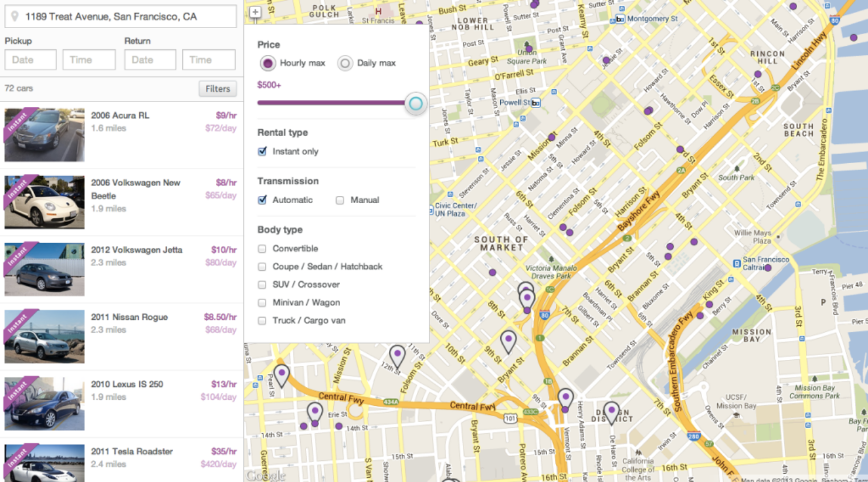
Task: Click Pickup Date field
Action: [30, 60]
